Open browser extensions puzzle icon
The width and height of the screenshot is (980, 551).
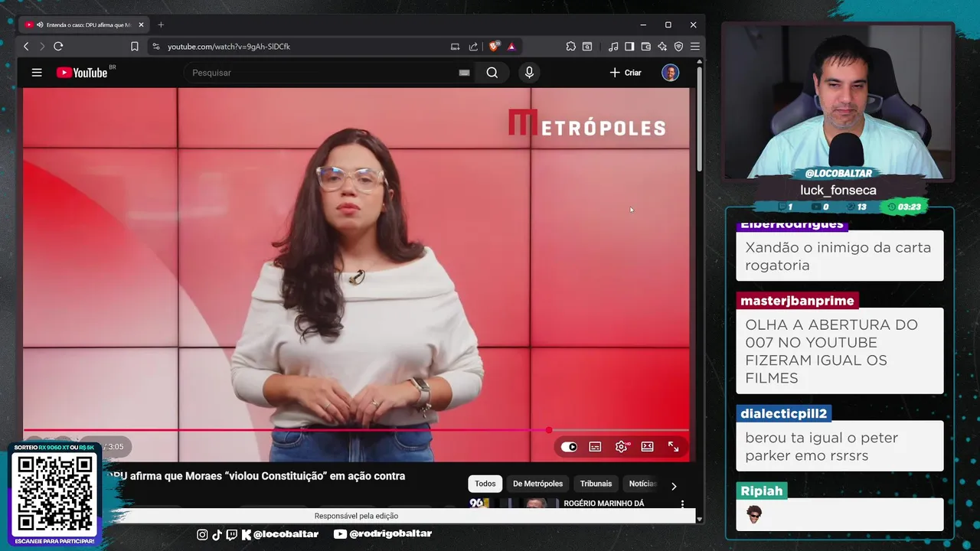coord(570,47)
